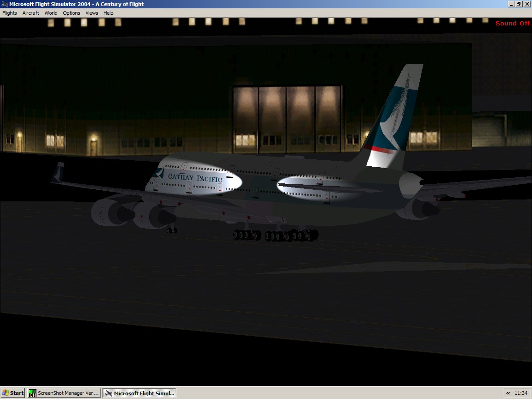Close the Flight Simulator window

[526, 4]
